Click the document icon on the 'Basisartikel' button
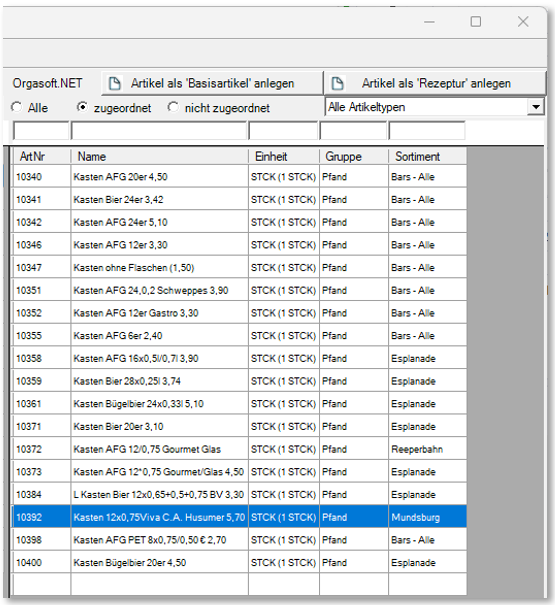This screenshot has height=605, width=555. point(115,83)
